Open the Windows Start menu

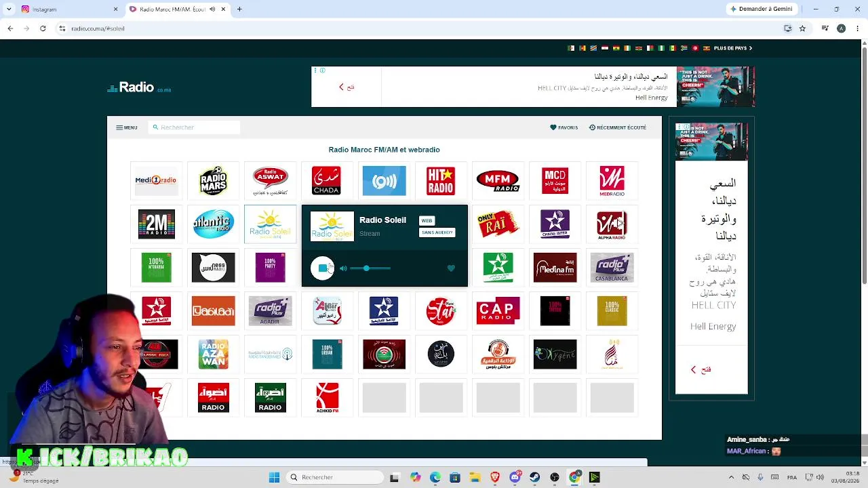pos(274,477)
